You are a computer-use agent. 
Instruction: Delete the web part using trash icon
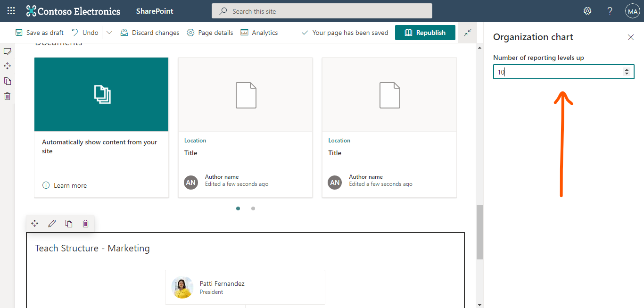pos(85,223)
